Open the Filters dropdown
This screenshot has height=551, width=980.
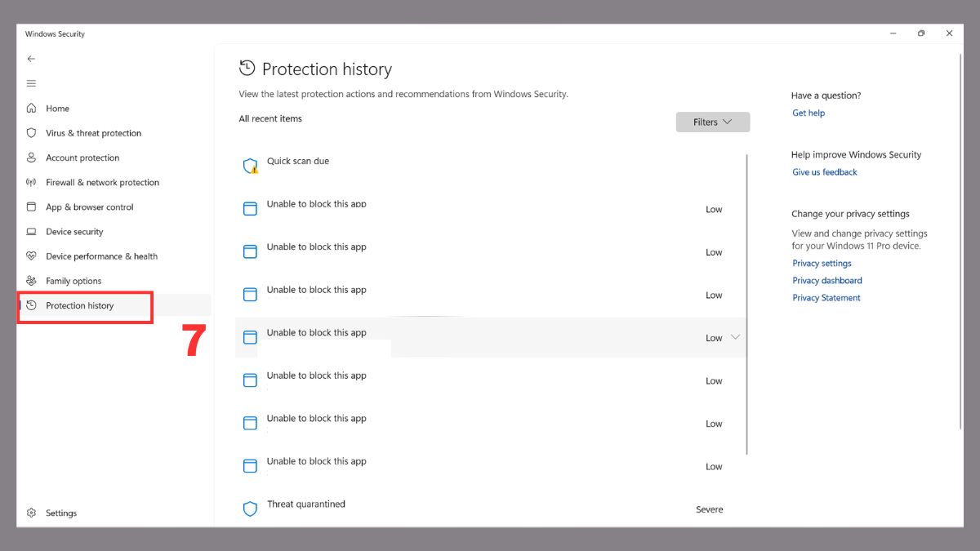click(x=713, y=122)
